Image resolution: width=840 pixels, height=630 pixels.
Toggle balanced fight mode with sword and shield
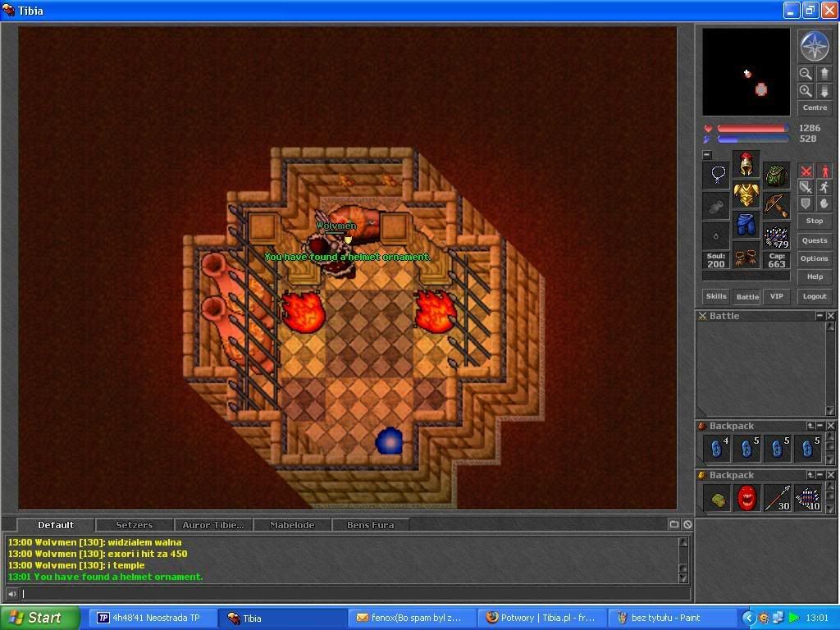[806, 187]
